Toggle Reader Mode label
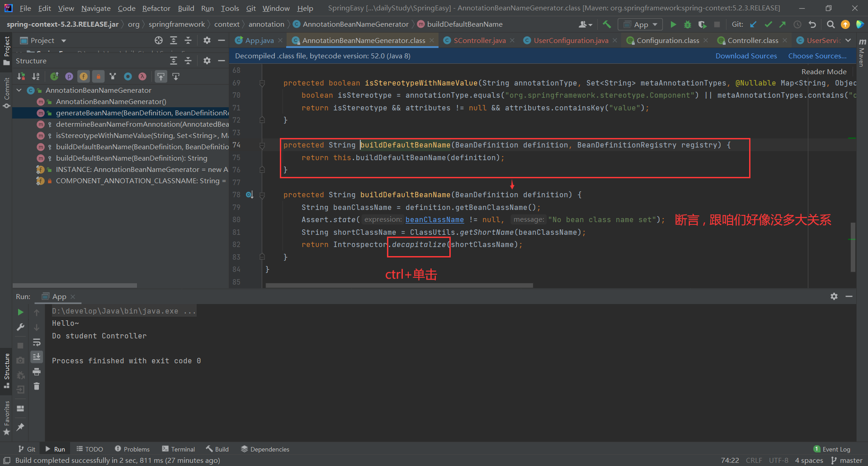Viewport: 868px width, 466px height. click(x=824, y=71)
